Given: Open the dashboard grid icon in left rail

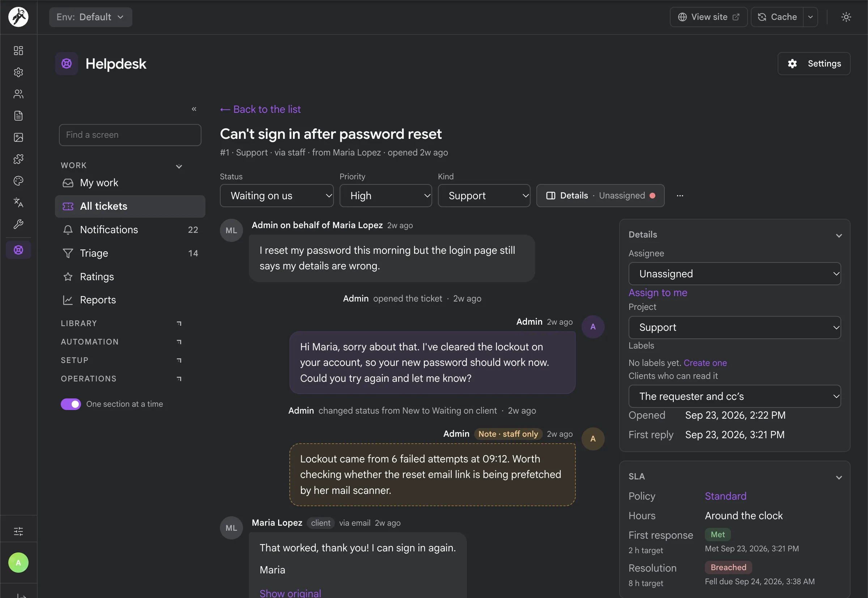Looking at the screenshot, I should 18,51.
